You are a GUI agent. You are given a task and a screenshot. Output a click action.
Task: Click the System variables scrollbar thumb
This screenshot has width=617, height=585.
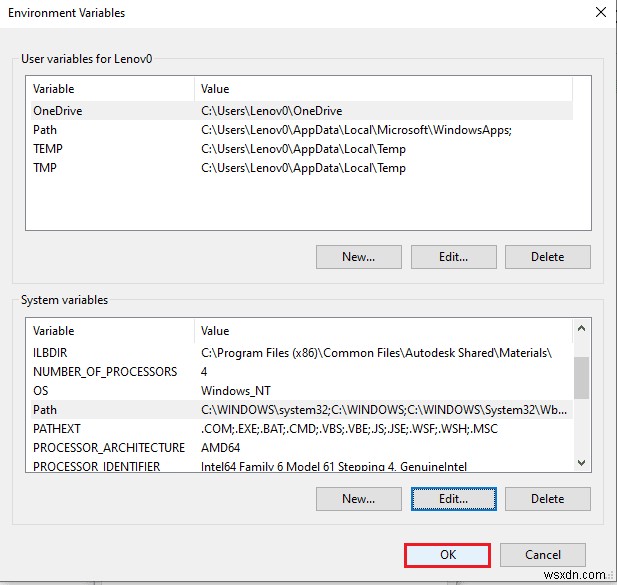coord(581,378)
